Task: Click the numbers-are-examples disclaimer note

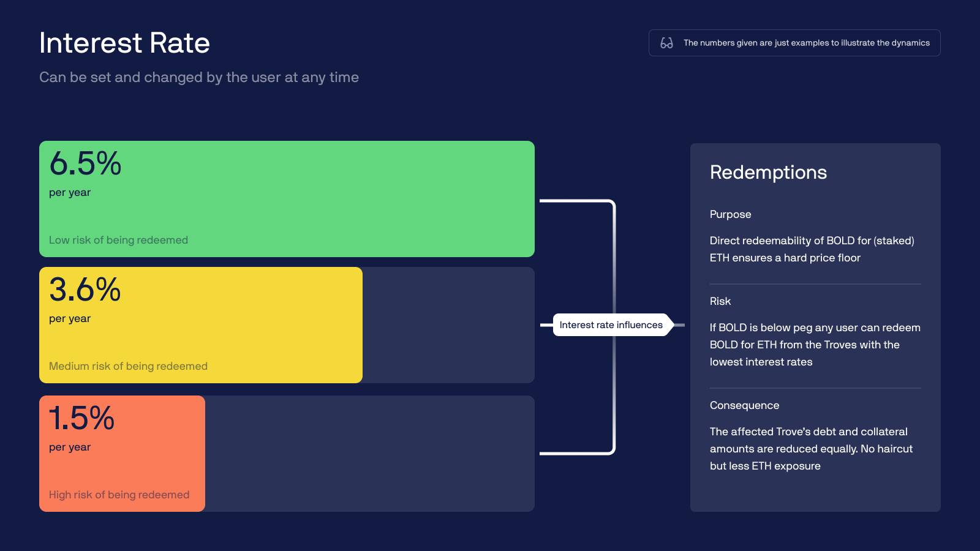Action: (794, 43)
